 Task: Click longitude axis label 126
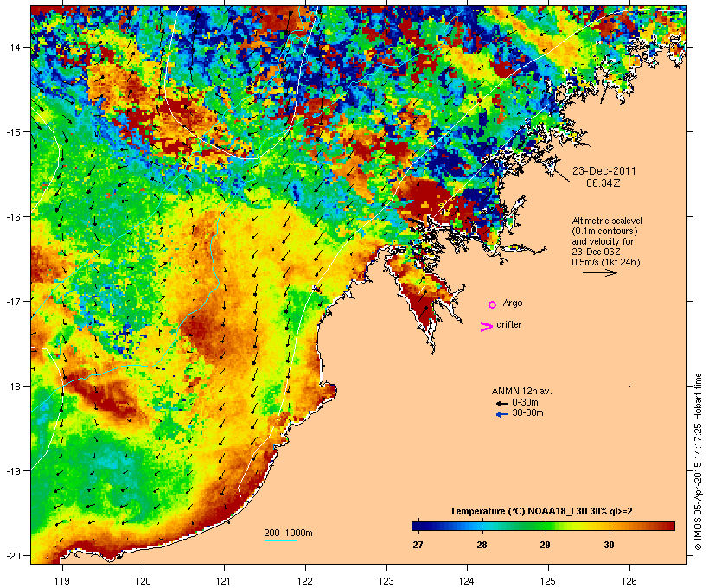point(629,580)
